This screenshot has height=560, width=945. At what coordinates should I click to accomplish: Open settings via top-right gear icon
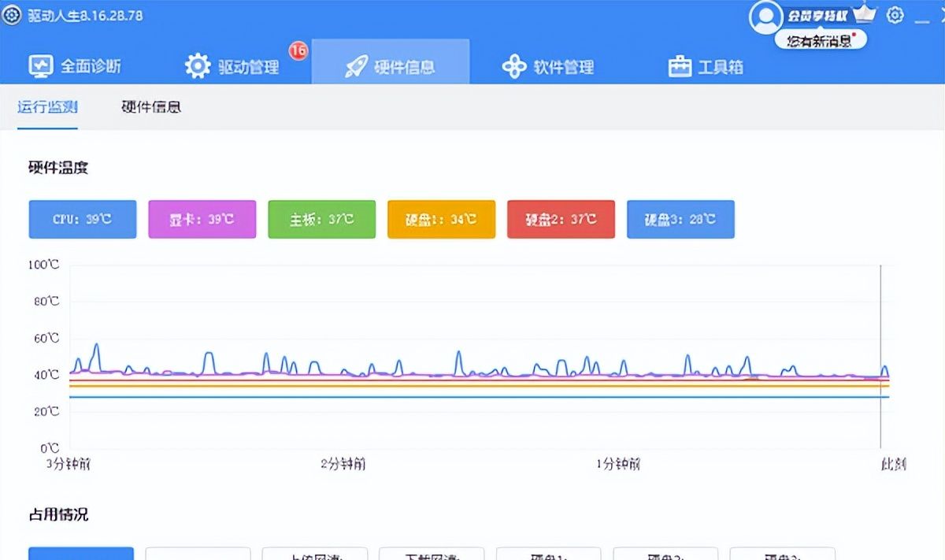895,15
